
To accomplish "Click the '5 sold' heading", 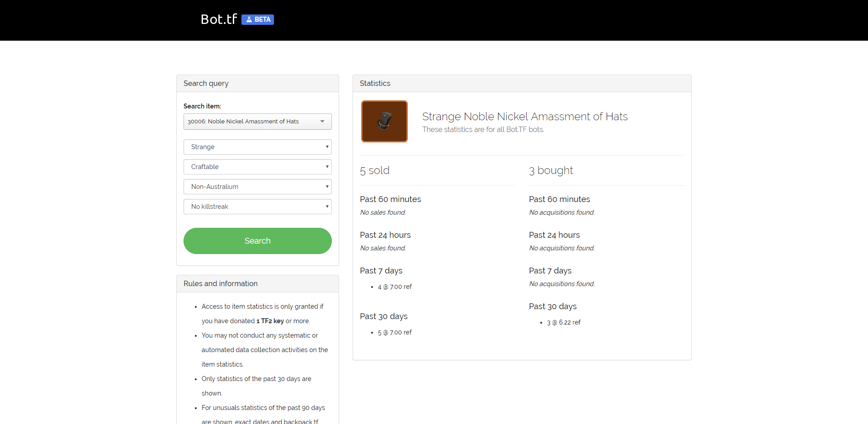I will click(x=375, y=170).
